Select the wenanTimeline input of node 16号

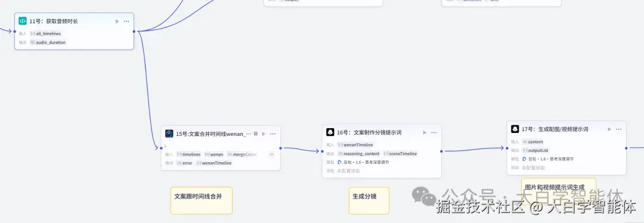[355, 144]
